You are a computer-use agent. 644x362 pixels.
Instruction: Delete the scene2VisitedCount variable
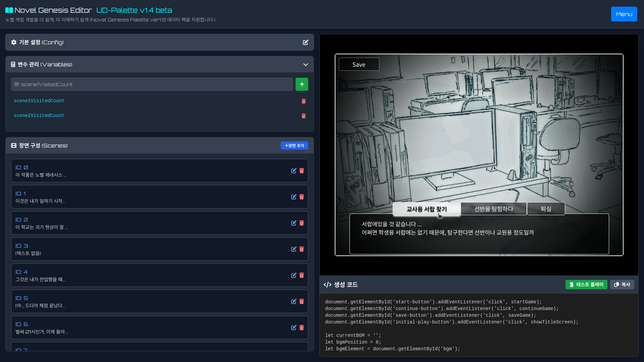(x=304, y=116)
